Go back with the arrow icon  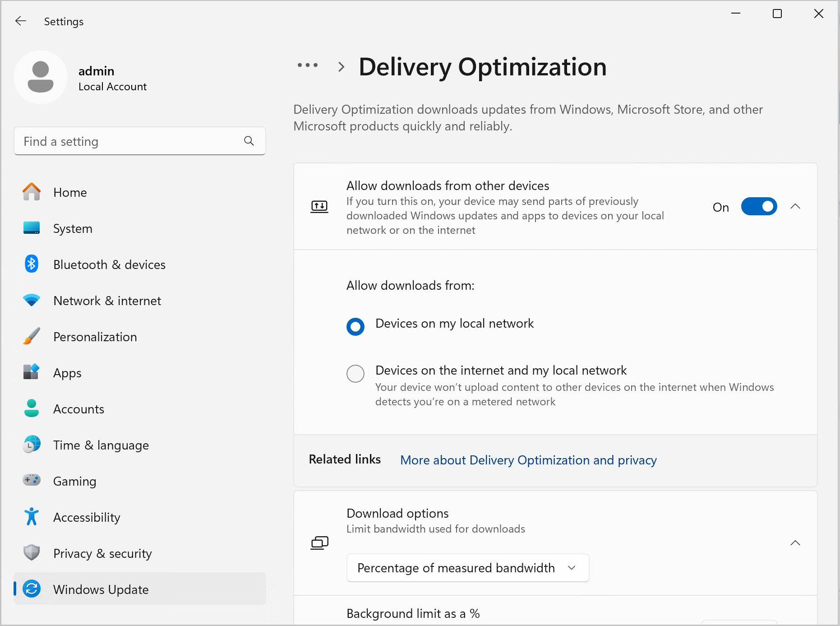[x=21, y=21]
